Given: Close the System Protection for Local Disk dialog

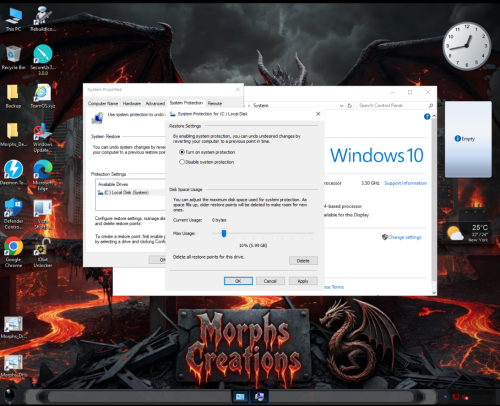Looking at the screenshot, I should [x=318, y=114].
